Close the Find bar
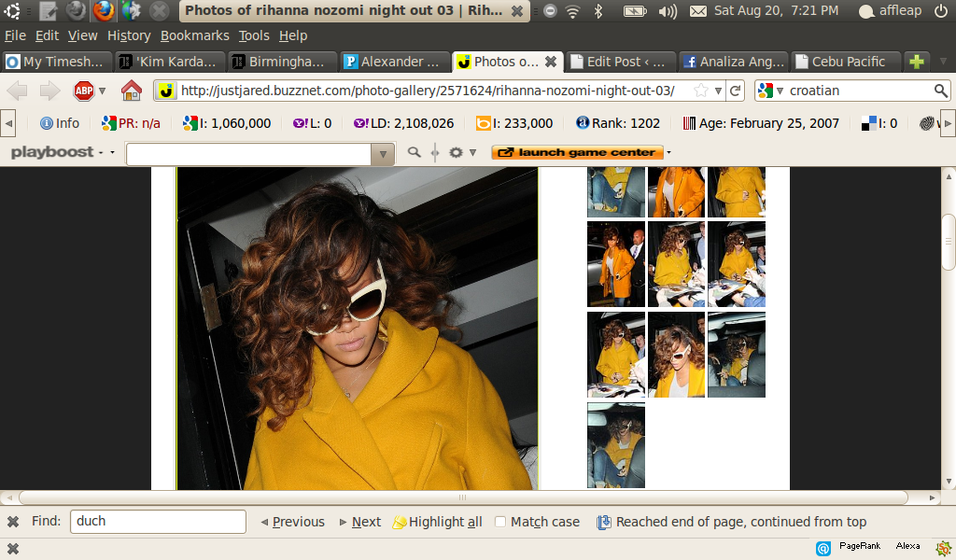Viewport: 956px width, 560px height. pyautogui.click(x=13, y=522)
